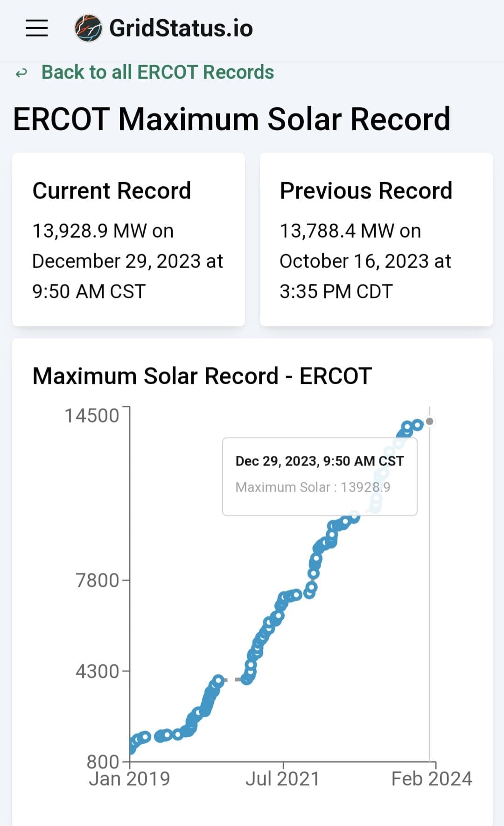Click the data point left of the dashed gap
The image size is (504, 826).
(218, 679)
